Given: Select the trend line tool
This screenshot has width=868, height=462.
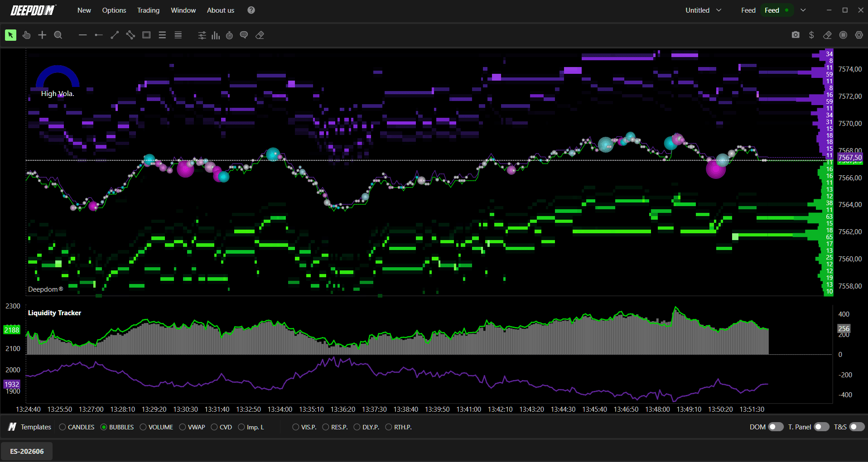Looking at the screenshot, I should 115,35.
